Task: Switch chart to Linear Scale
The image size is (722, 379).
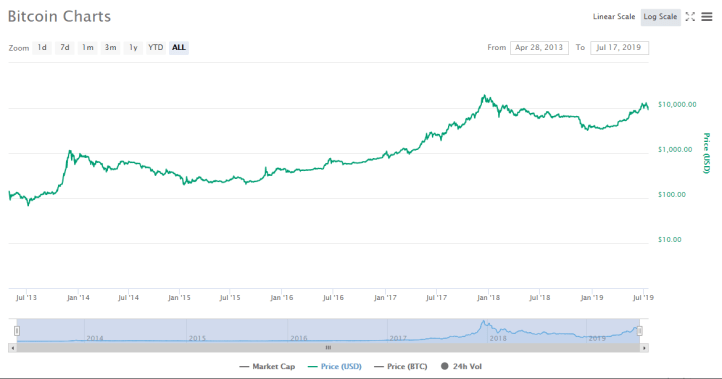Action: 614,17
